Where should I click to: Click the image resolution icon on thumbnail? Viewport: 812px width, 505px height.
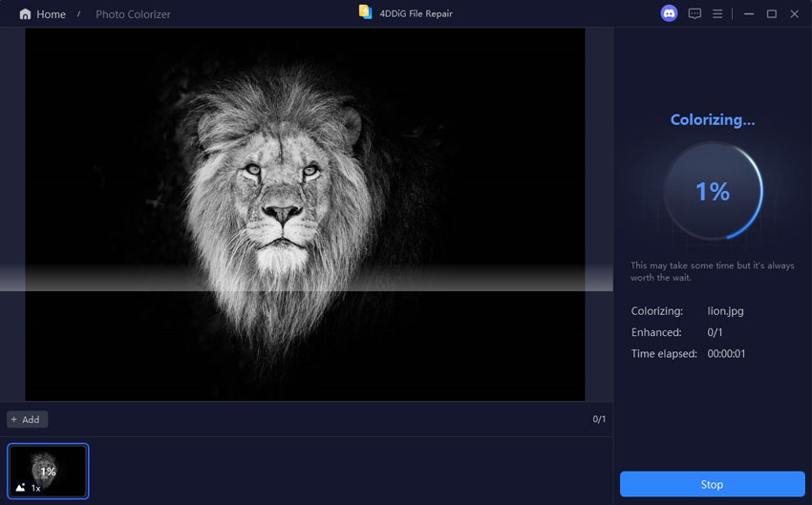pos(21,488)
